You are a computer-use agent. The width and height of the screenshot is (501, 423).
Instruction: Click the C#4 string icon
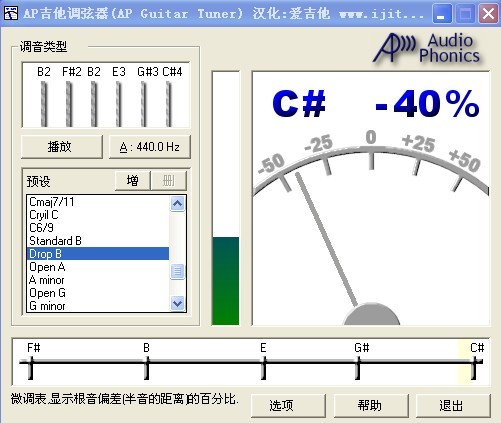click(x=169, y=104)
